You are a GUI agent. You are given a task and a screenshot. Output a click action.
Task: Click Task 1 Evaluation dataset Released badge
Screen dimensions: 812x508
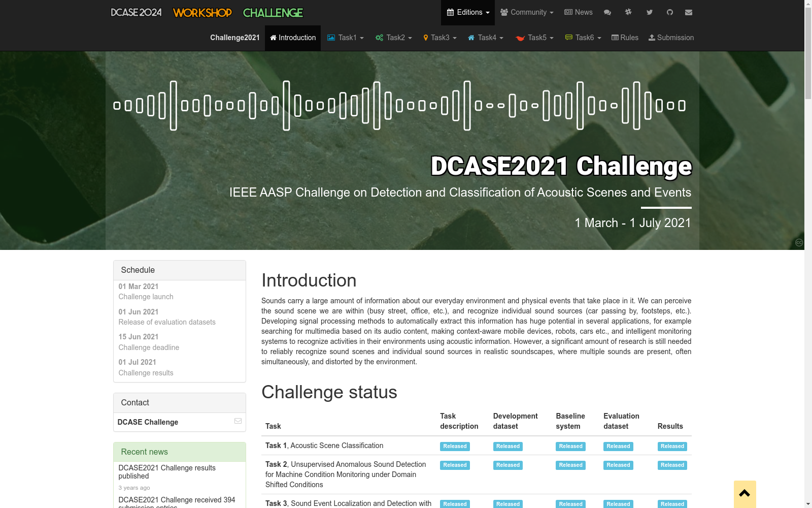(618, 447)
